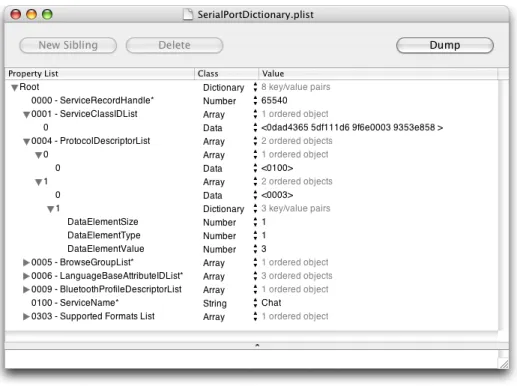Click the Value column header

click(x=378, y=74)
